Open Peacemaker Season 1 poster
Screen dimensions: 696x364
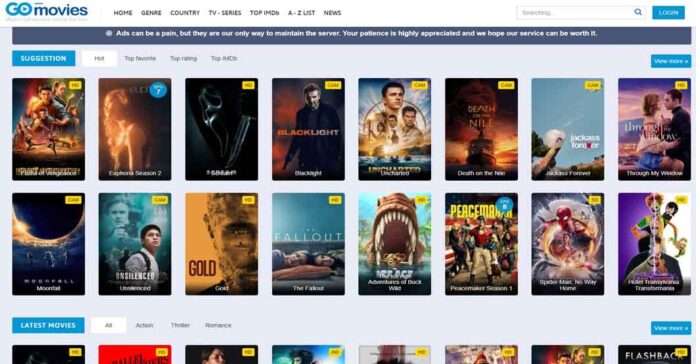pyautogui.click(x=481, y=244)
